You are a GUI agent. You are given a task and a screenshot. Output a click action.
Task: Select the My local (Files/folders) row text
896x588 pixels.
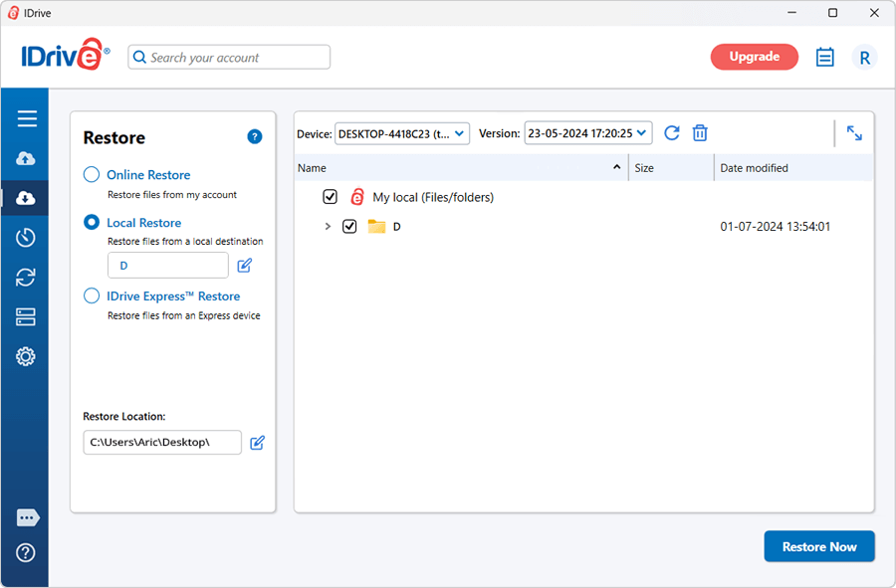(x=433, y=197)
